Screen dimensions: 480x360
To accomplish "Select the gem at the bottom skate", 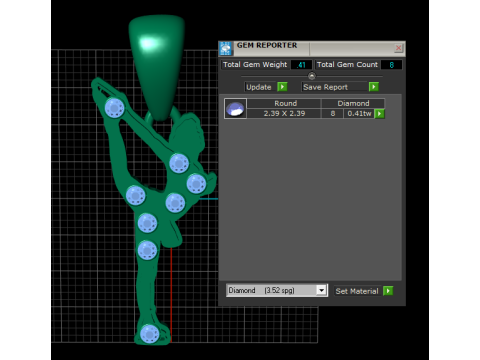I will pyautogui.click(x=150, y=334).
